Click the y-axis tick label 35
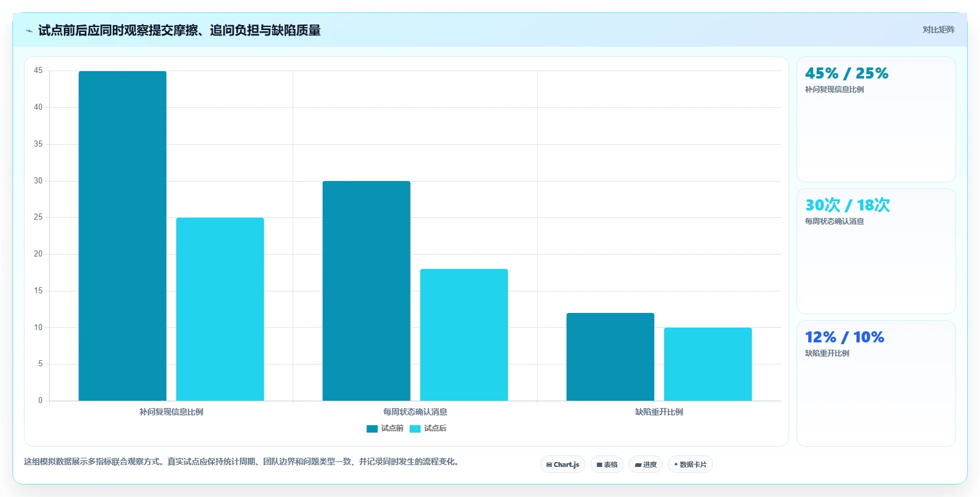The image size is (980, 497). click(38, 144)
